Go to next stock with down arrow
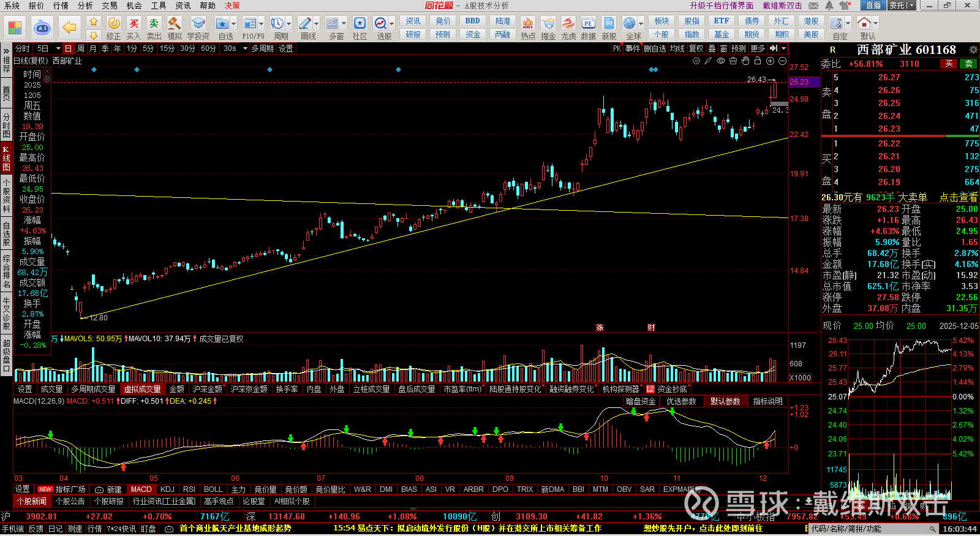This screenshot has height=536, width=980. click(94, 35)
